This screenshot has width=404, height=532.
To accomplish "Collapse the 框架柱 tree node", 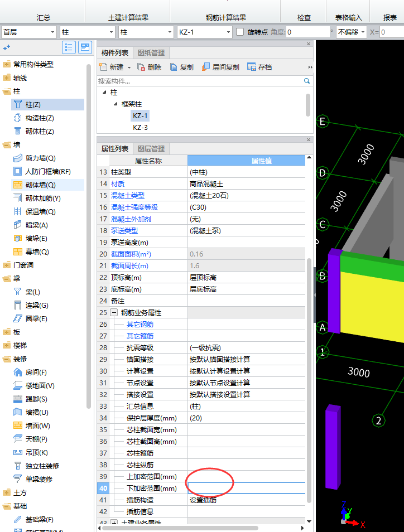I will pos(116,104).
